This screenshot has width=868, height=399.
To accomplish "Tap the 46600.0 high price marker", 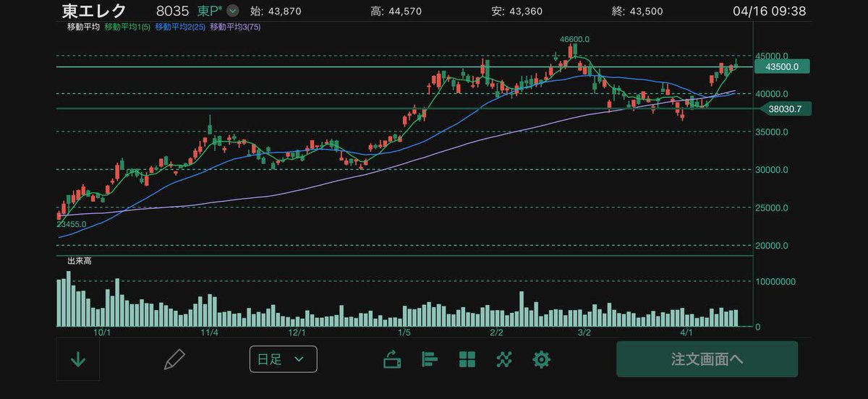I will [x=574, y=39].
